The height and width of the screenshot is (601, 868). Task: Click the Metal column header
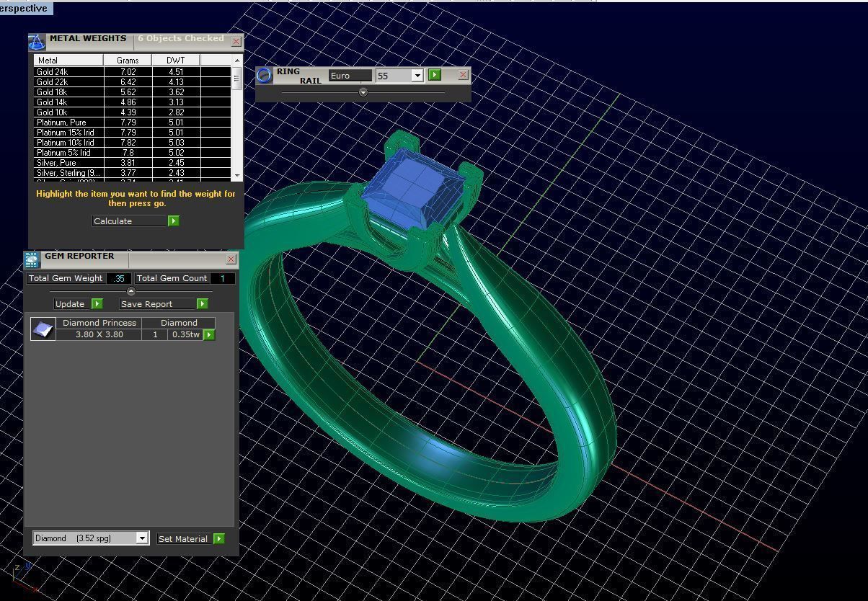tap(68, 60)
